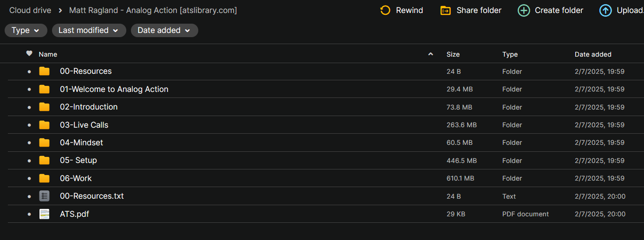Toggle favorite dot for 06-Work folder

point(29,179)
